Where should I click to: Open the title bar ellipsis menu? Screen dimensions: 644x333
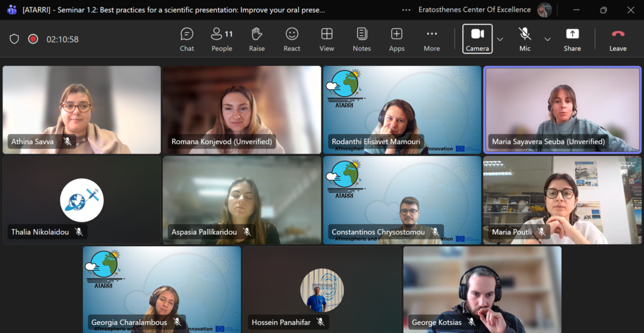(406, 10)
